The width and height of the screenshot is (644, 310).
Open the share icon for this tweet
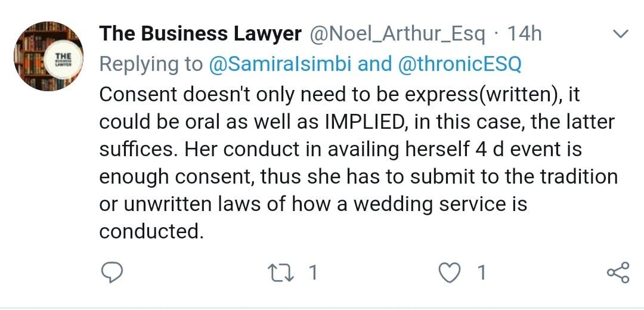tap(617, 272)
